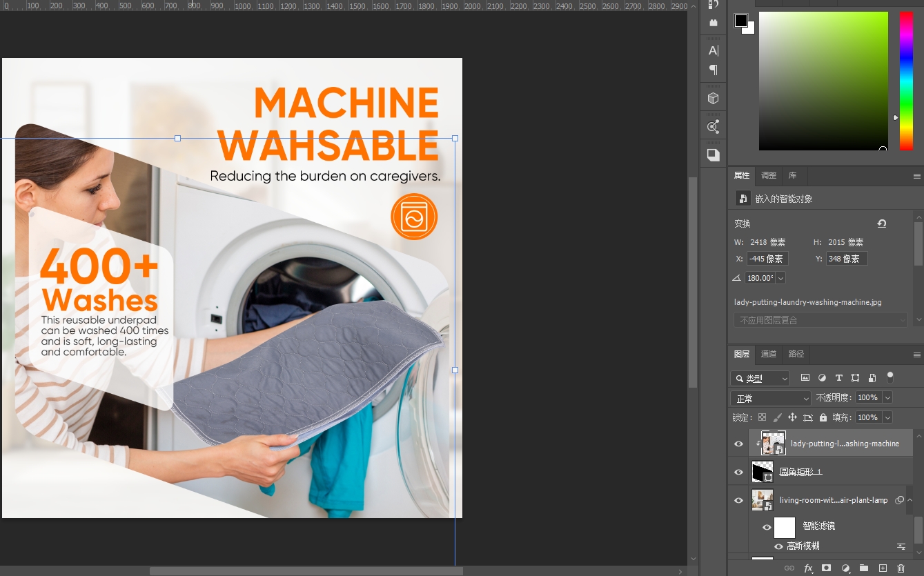Open the 3D panel cube icon

714,98
